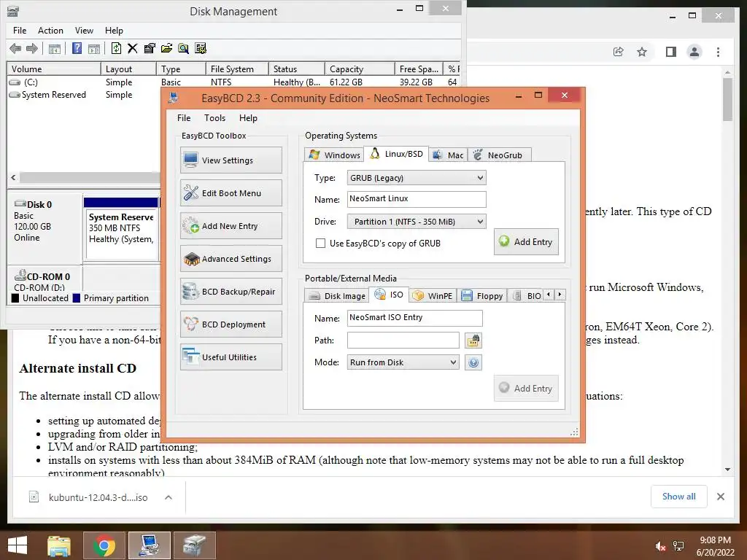Image resolution: width=747 pixels, height=560 pixels.
Task: Click the Chrome page vertical scrollbar thumb
Action: coord(727,99)
